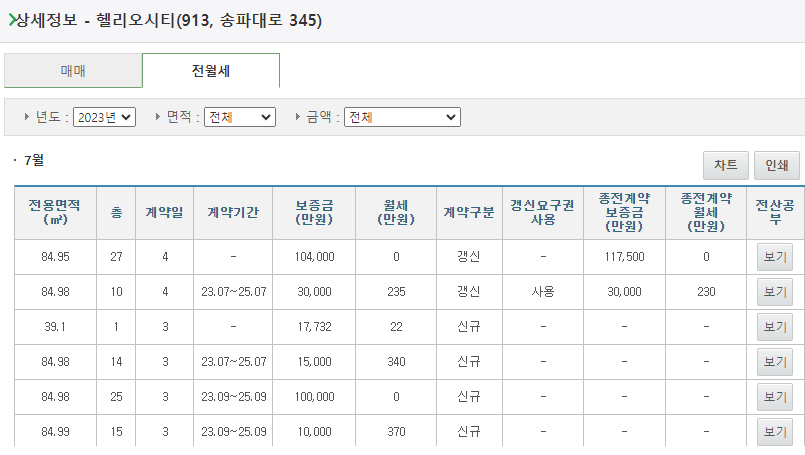Click the 39.1 area cell
The width and height of the screenshot is (805, 455).
click(x=55, y=327)
